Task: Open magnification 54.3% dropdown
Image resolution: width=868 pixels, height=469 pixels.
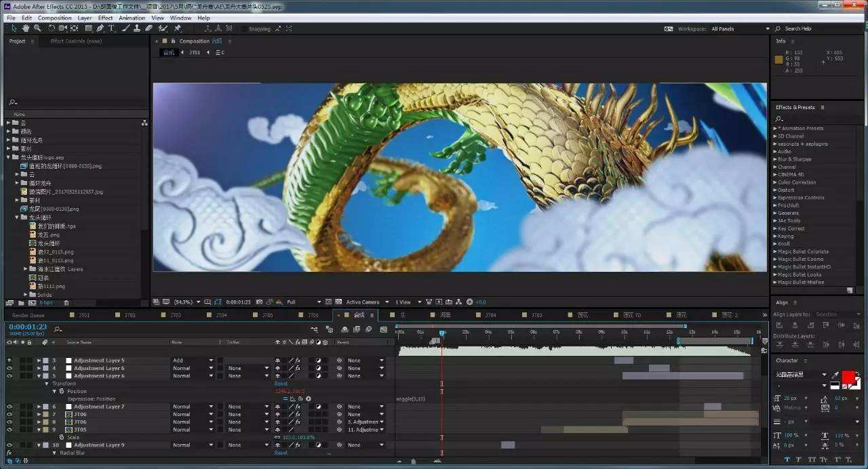Action: coord(187,302)
